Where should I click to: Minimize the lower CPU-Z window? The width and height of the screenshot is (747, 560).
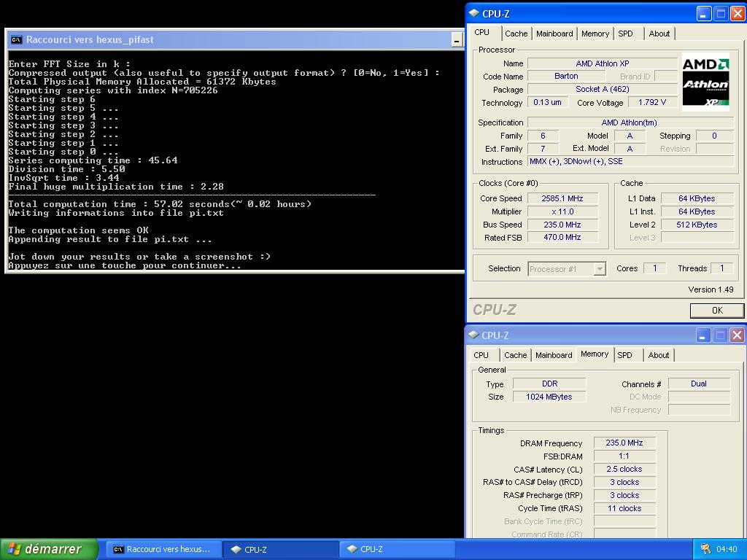click(x=703, y=335)
